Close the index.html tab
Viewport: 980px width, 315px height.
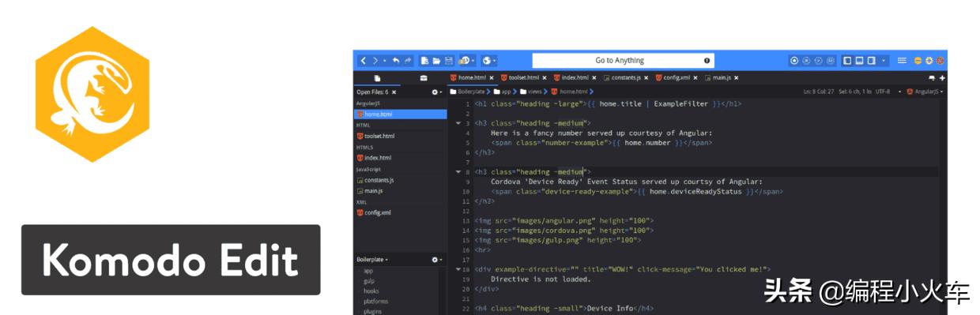pos(594,78)
